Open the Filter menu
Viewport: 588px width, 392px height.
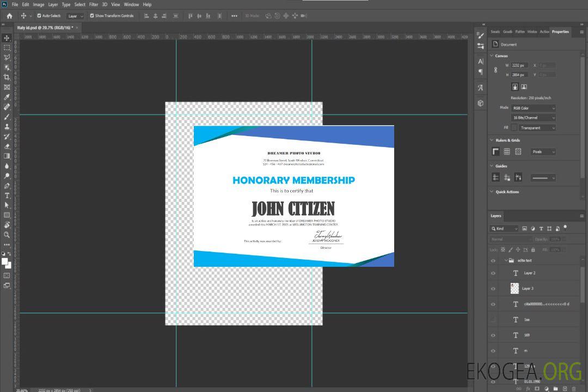point(94,4)
